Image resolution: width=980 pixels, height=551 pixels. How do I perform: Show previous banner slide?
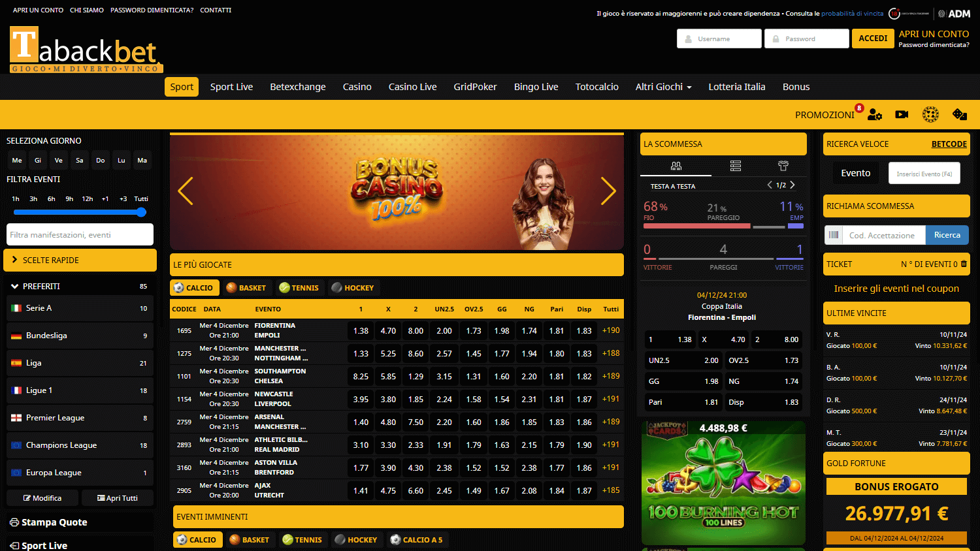tap(186, 191)
